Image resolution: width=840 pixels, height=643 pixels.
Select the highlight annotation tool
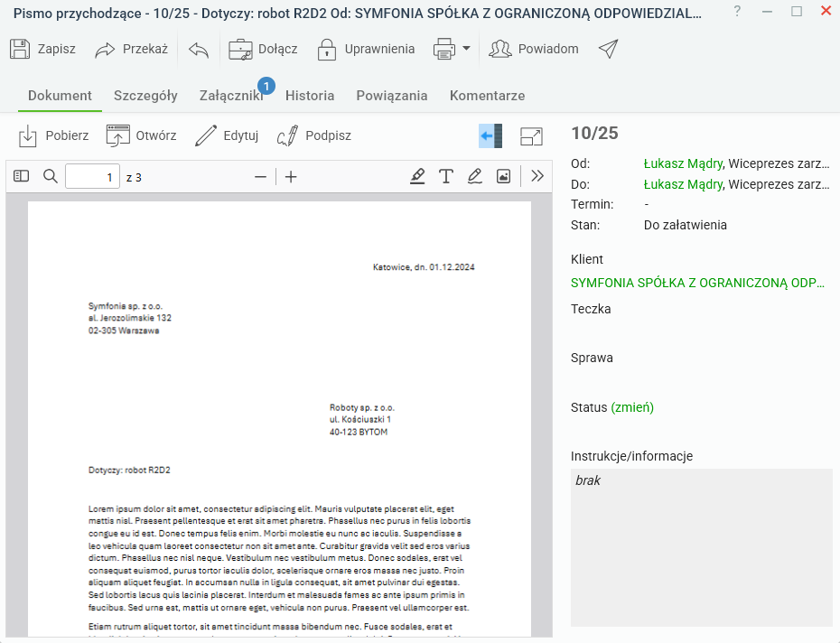coord(417,176)
